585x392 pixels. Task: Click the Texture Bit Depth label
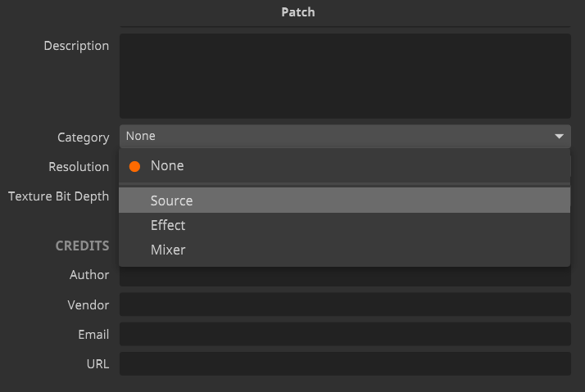tap(58, 196)
